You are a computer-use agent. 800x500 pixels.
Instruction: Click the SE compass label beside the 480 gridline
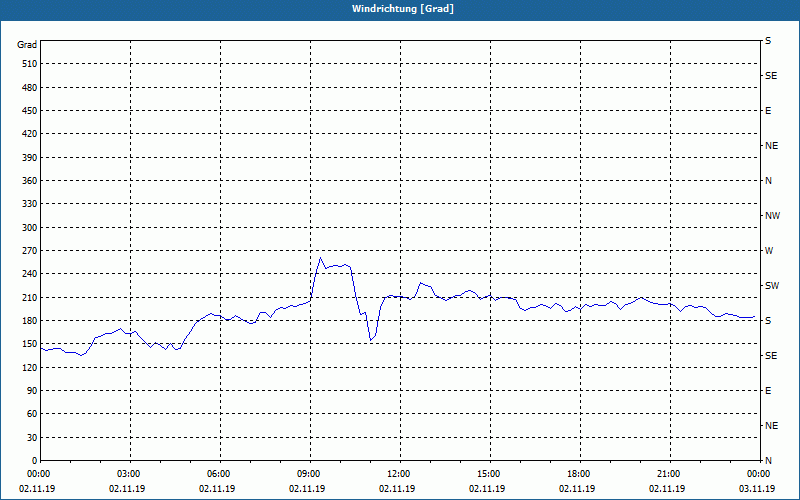[771, 76]
